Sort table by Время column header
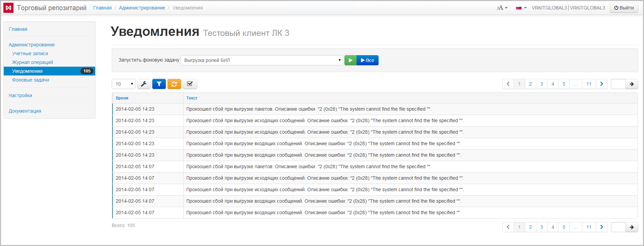 [x=122, y=98]
